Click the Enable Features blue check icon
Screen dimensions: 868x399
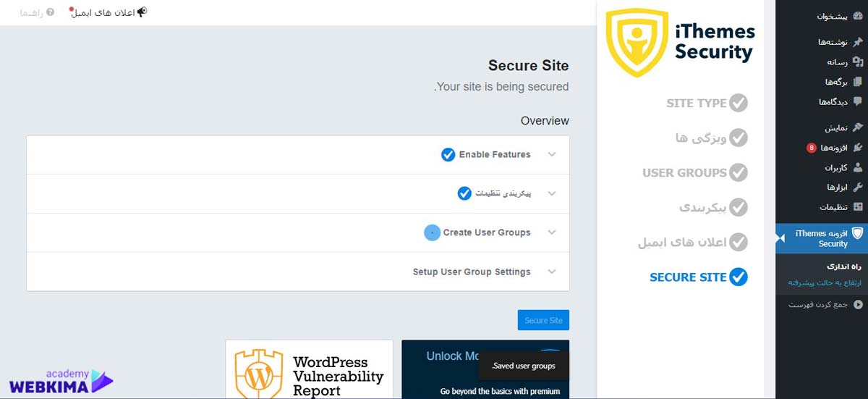448,154
